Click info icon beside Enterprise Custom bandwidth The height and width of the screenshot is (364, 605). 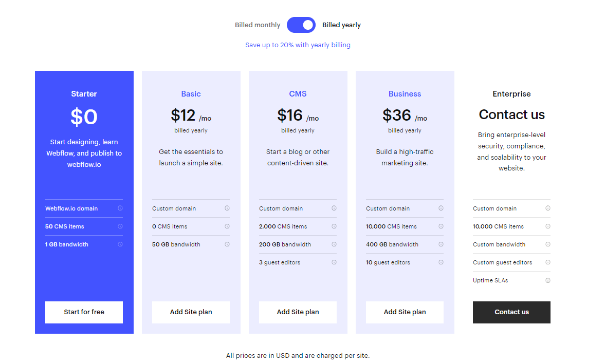click(x=548, y=244)
